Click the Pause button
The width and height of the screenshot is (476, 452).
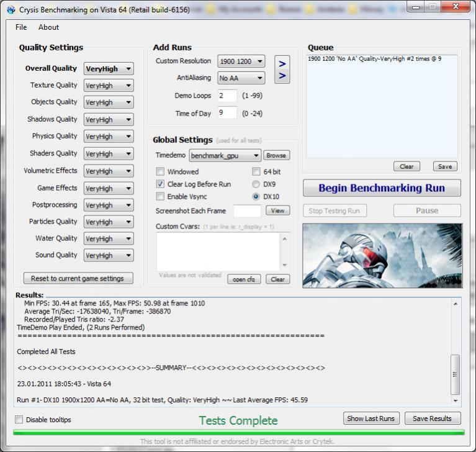(x=427, y=210)
